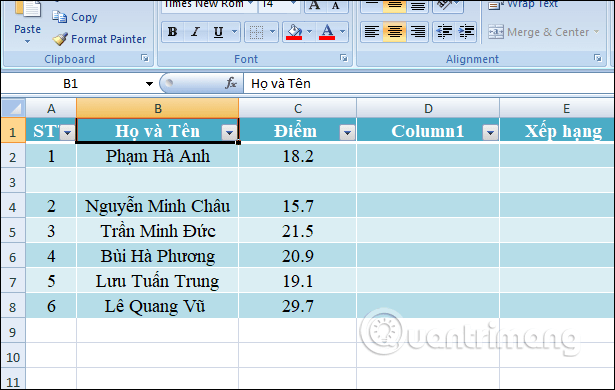Select cell Lưu Tuấn Trung

point(158,281)
